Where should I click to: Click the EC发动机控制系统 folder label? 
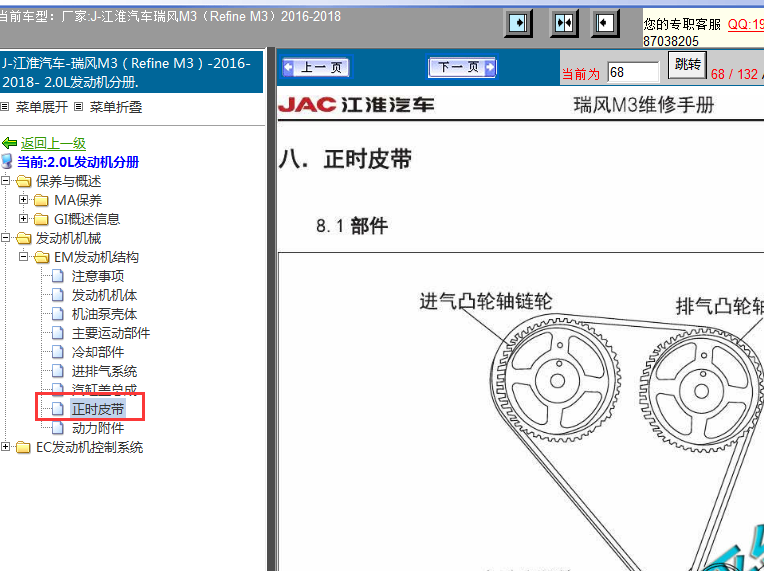click(90, 447)
